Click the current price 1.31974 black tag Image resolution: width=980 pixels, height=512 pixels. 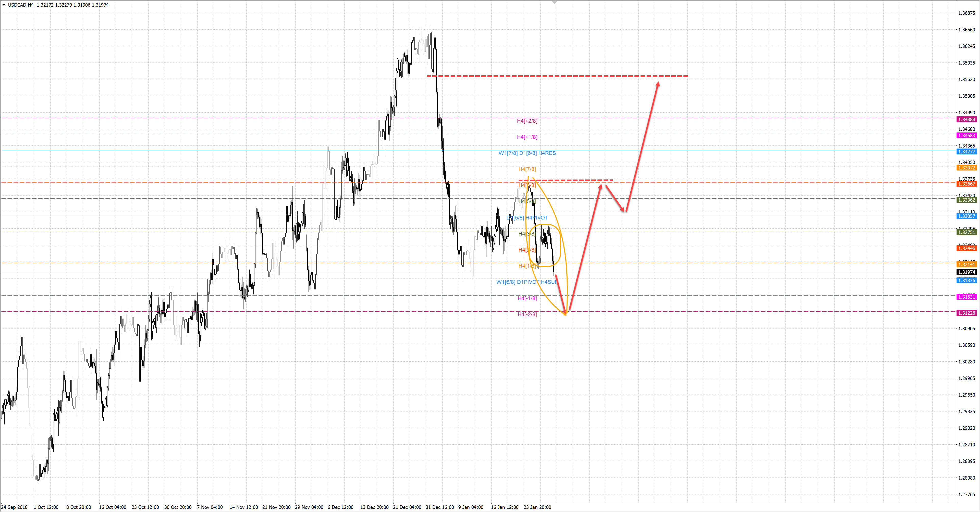pos(966,272)
